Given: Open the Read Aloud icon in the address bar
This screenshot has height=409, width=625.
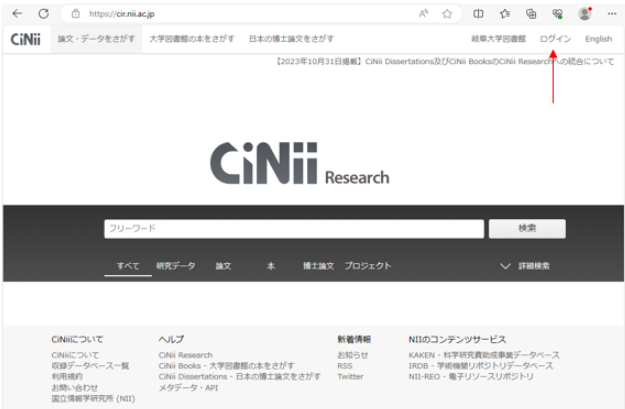Looking at the screenshot, I should (x=423, y=14).
